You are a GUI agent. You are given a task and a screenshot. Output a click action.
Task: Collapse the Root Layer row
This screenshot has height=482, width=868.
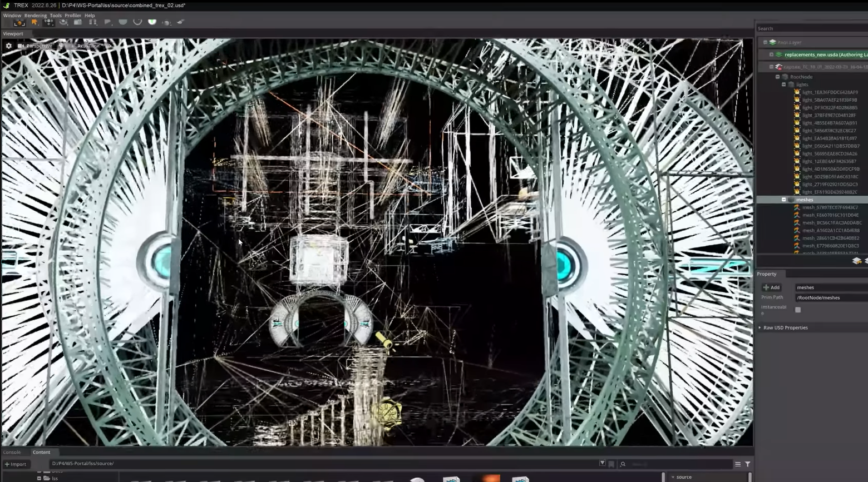point(765,42)
